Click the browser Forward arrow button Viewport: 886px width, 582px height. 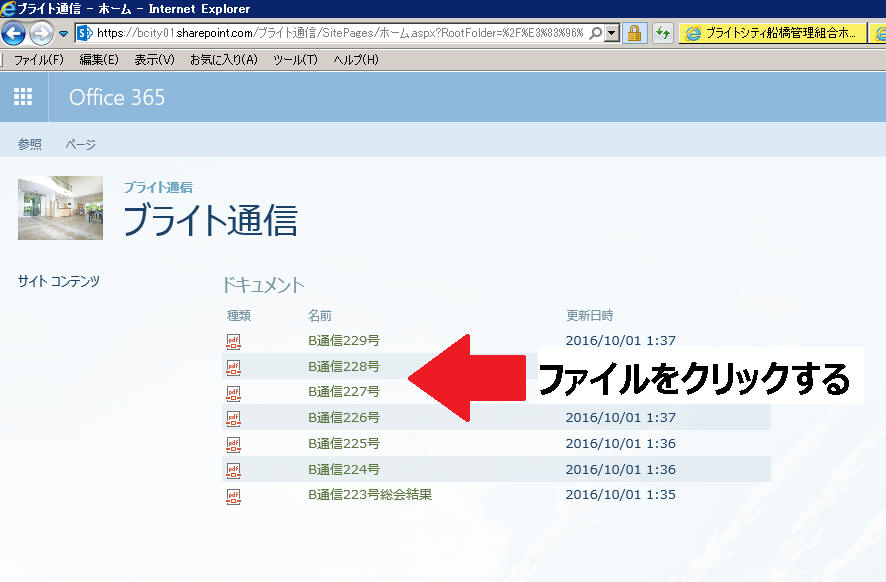point(41,33)
